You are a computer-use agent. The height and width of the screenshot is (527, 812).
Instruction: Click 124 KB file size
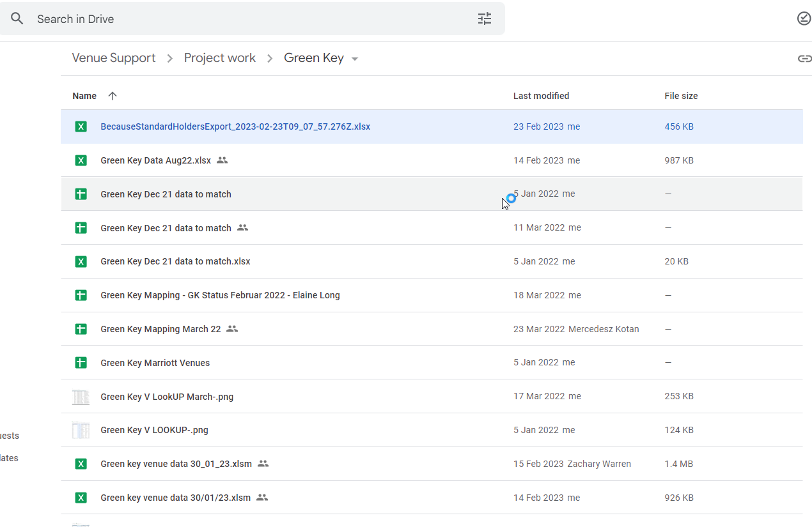(x=679, y=430)
